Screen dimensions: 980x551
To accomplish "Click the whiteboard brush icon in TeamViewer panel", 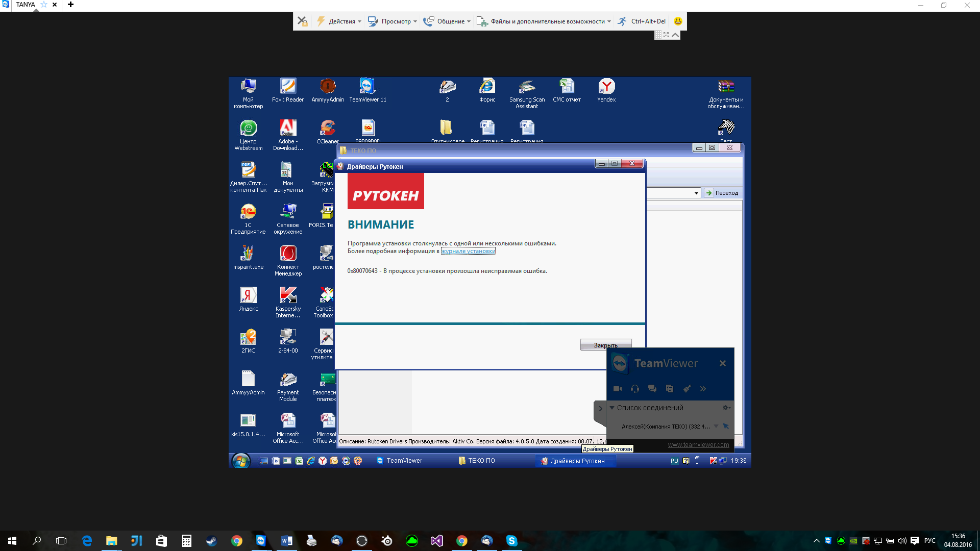I will click(x=687, y=389).
